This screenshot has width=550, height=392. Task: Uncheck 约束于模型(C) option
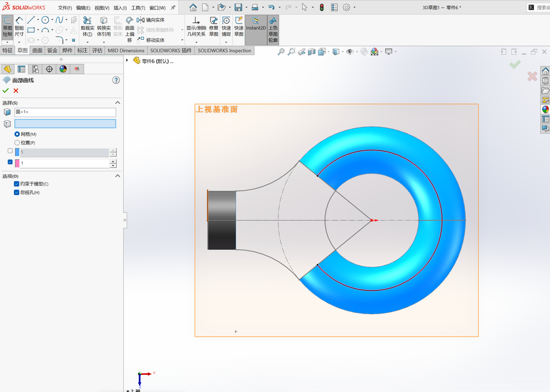pyautogui.click(x=17, y=184)
